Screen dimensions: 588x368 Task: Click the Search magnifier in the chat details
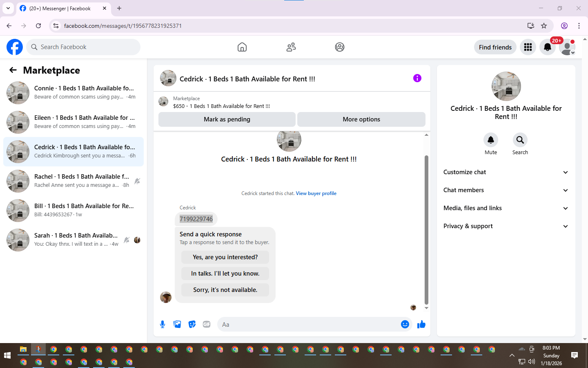pos(520,140)
